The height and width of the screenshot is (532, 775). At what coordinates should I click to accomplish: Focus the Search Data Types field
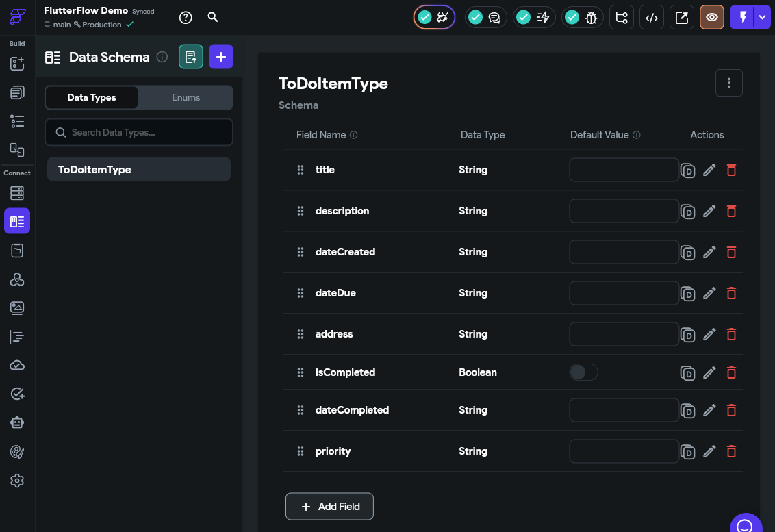coord(139,132)
